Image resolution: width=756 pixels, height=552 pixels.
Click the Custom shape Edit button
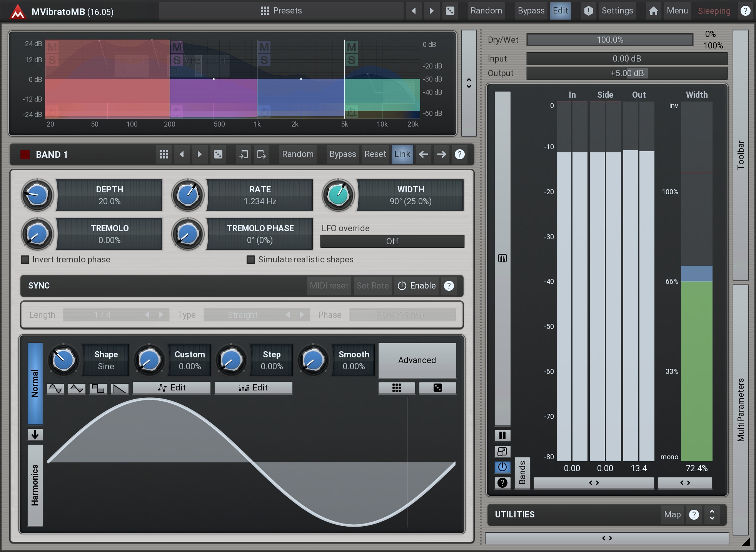click(172, 388)
